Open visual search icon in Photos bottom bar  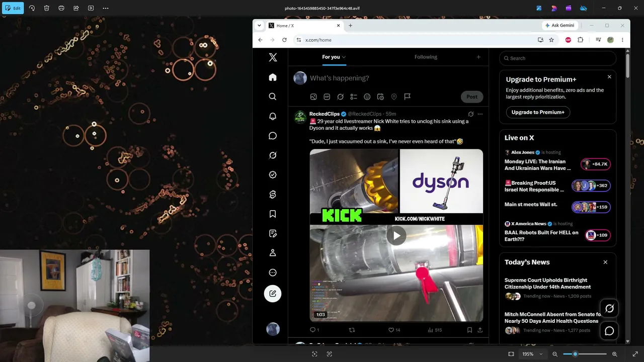314,354
